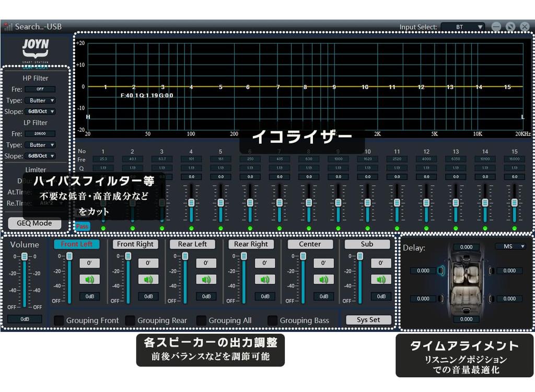Viewport: 535px width, 392px height.
Task: Toggle green LED under EQ band 15
Action: pos(515,228)
